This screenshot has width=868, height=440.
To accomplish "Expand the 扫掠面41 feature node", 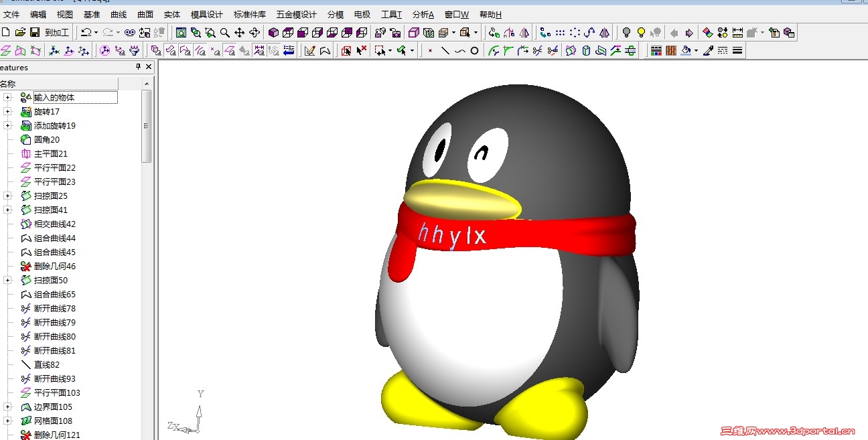I will (8, 210).
